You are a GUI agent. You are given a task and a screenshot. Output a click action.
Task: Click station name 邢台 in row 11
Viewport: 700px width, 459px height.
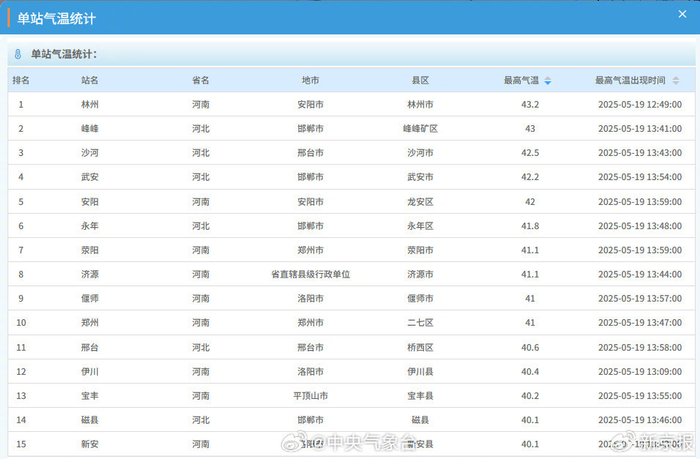[x=90, y=347]
